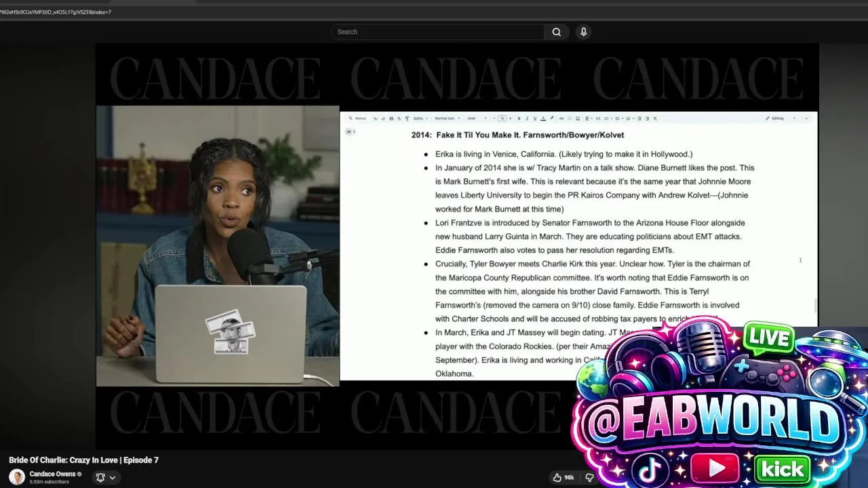Focus the YouTube Search input field
This screenshot has height=488, width=868.
pos(437,32)
